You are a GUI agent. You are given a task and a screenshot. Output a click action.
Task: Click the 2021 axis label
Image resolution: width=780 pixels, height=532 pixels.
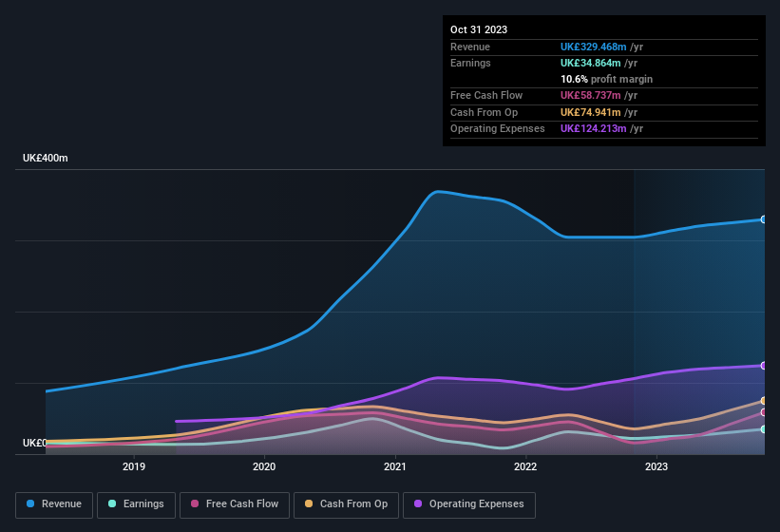395,466
